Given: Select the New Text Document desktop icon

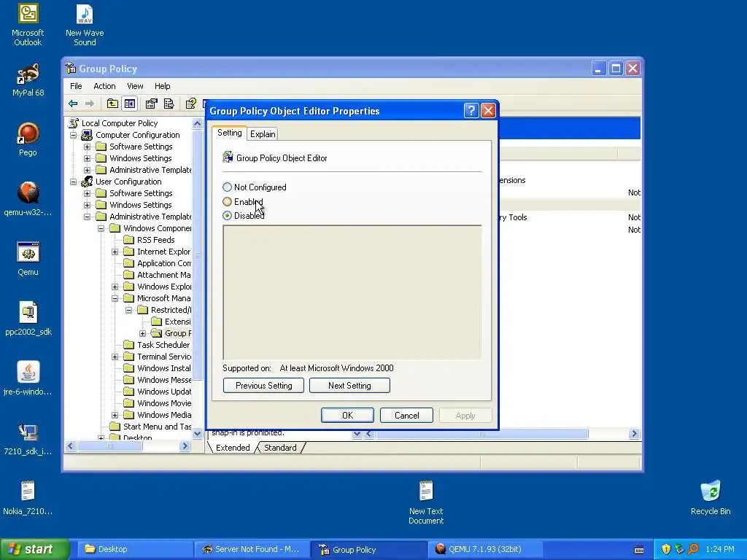Looking at the screenshot, I should tap(426, 502).
